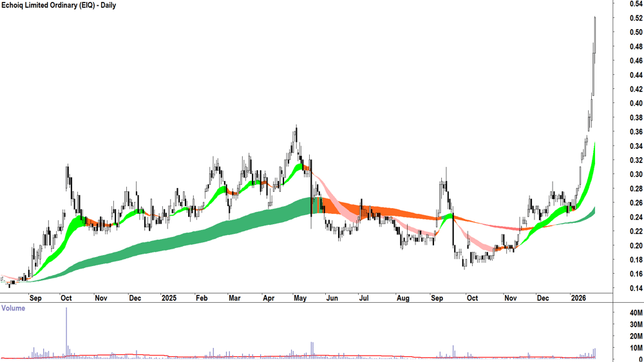Click the 10M volume axis label
This screenshot has width=644, height=362.
click(636, 348)
